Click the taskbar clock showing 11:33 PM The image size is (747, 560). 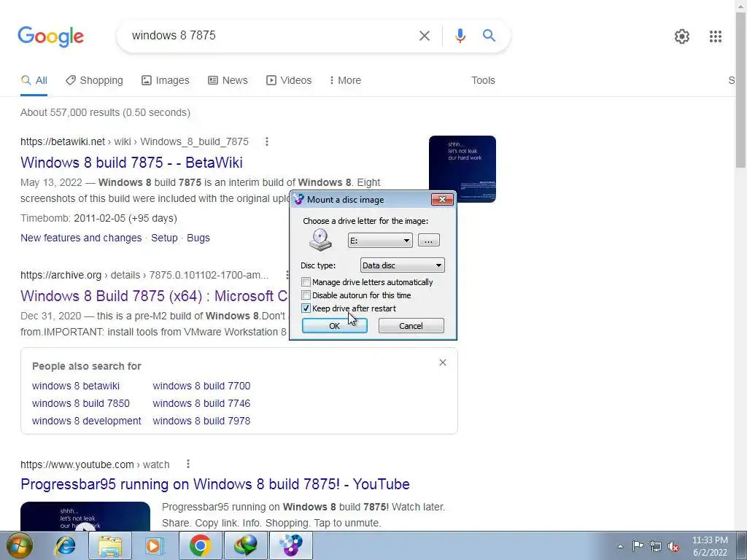tap(710, 546)
